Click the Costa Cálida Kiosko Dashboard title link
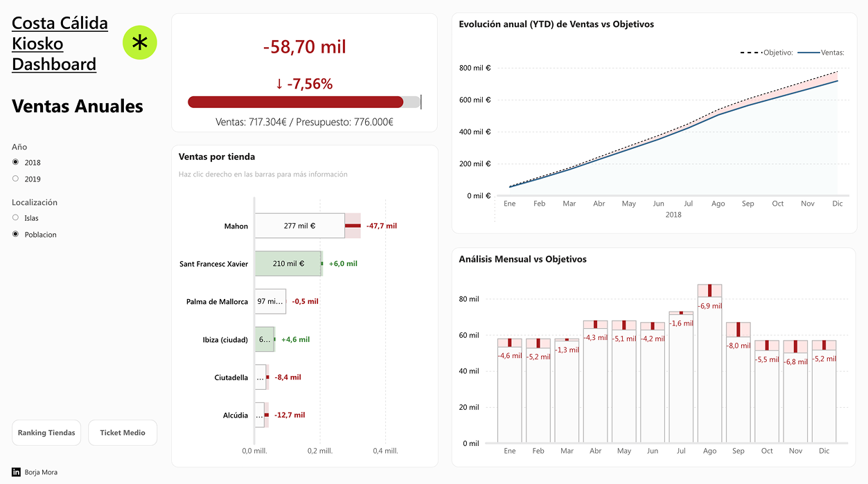The image size is (868, 484). [60, 44]
